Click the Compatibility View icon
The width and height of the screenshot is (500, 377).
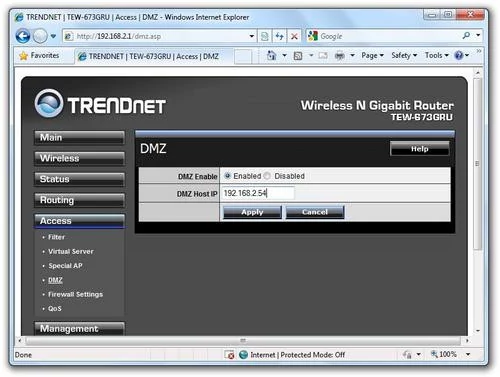(x=264, y=36)
